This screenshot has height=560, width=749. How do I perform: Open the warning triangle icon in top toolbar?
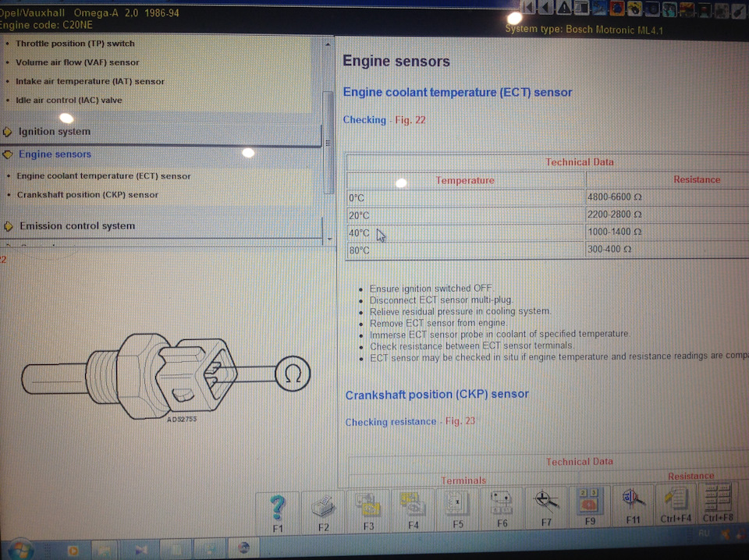coord(563,7)
